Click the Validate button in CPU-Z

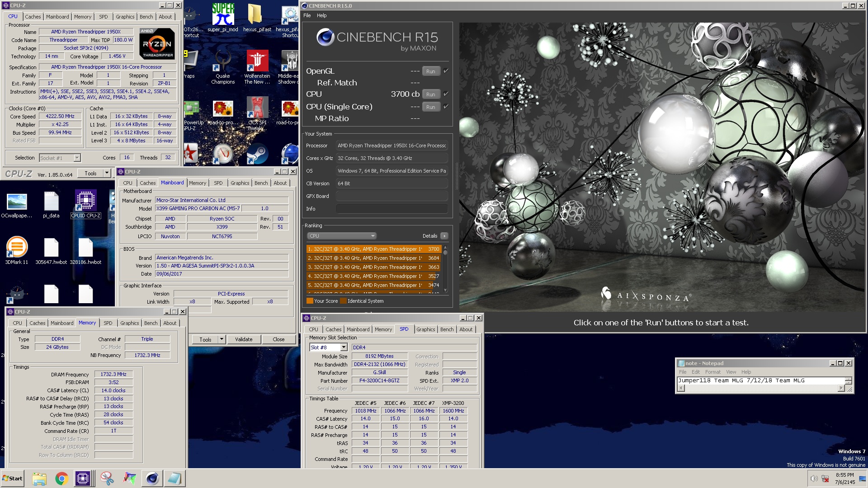coord(244,339)
